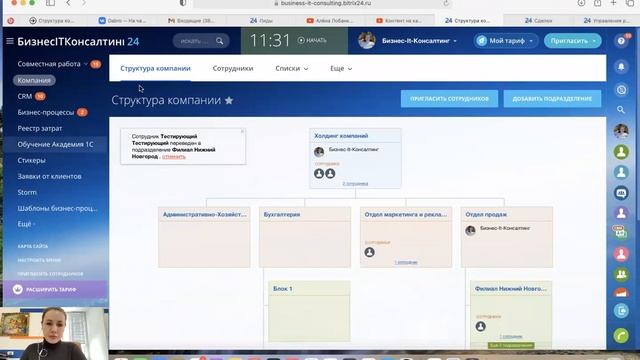Click employee avatar in Филиал Нижний Новгород card

click(x=481, y=326)
